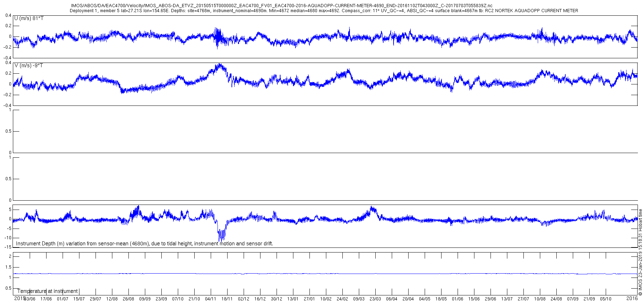Select the '17/06' date tick label
644x304 pixels.
(46, 299)
